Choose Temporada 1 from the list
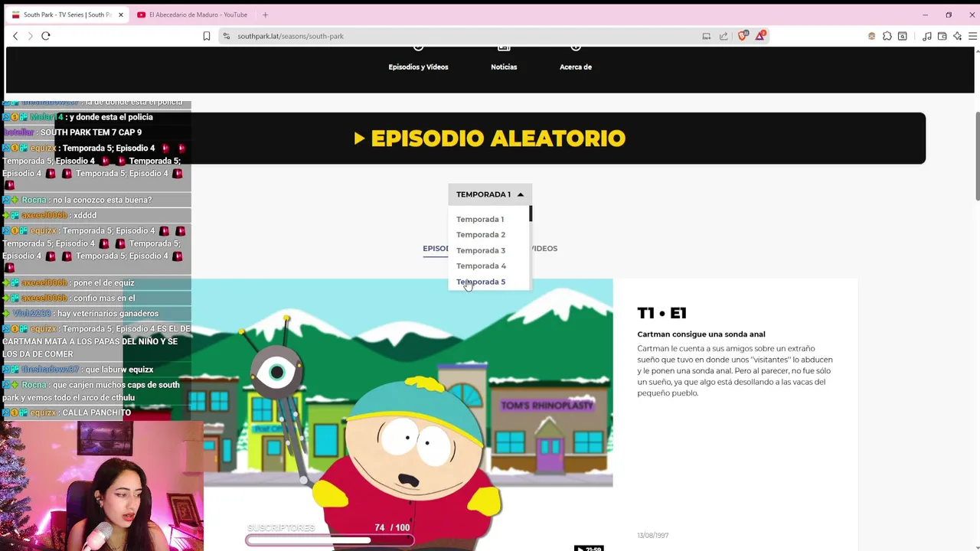This screenshot has width=980, height=551. [480, 220]
